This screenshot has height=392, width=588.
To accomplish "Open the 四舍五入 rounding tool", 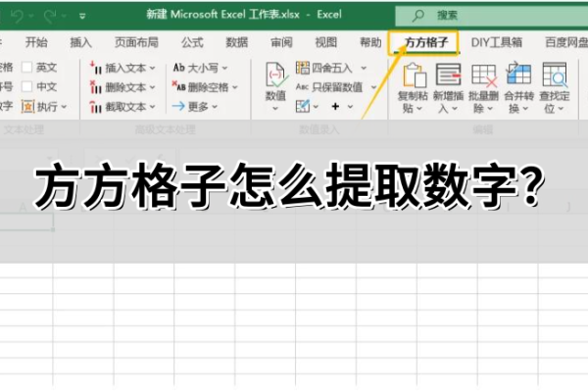I will click(x=324, y=68).
